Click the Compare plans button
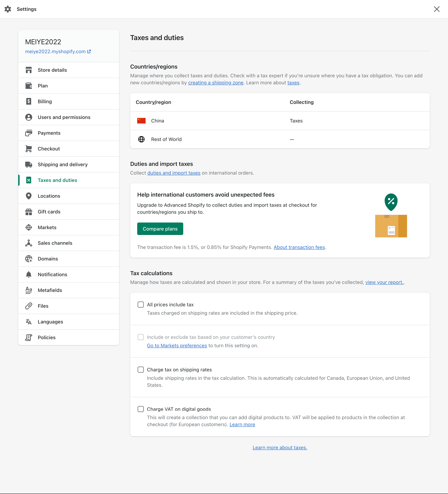Viewport: 448px width, 494px height. click(x=160, y=229)
